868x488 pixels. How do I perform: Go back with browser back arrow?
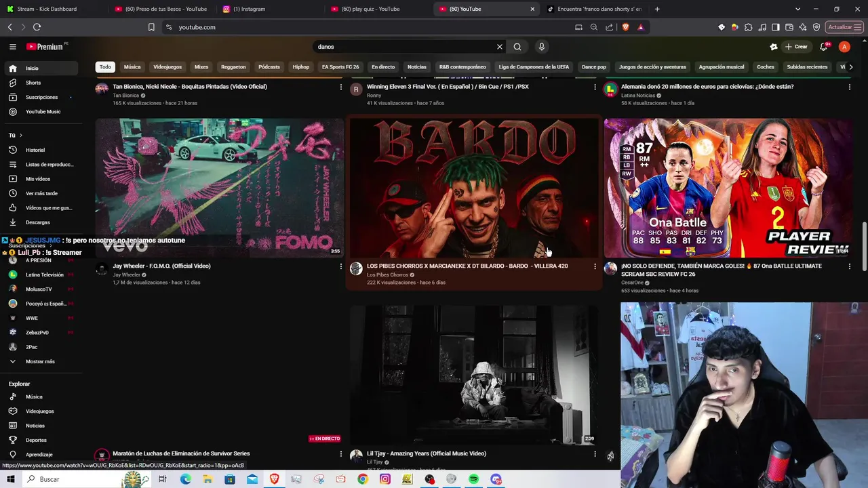point(9,27)
